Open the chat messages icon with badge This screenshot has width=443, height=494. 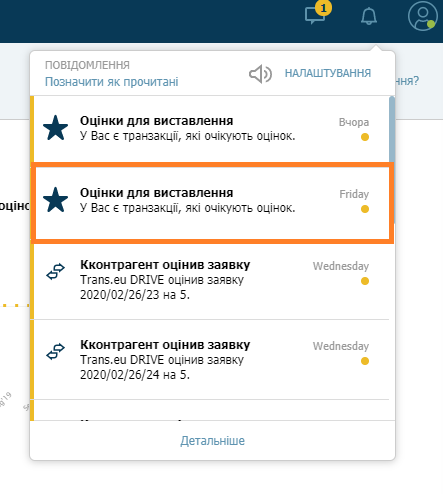pos(317,13)
